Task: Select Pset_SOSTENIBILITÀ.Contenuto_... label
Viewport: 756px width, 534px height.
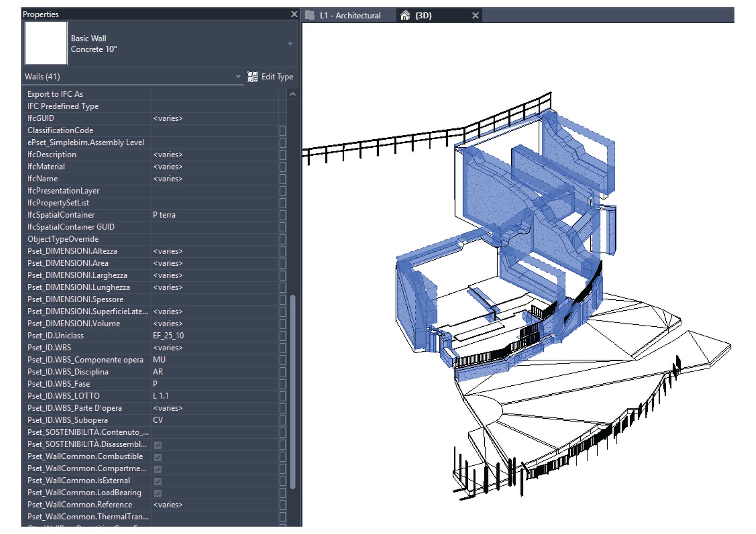Action: pos(88,432)
